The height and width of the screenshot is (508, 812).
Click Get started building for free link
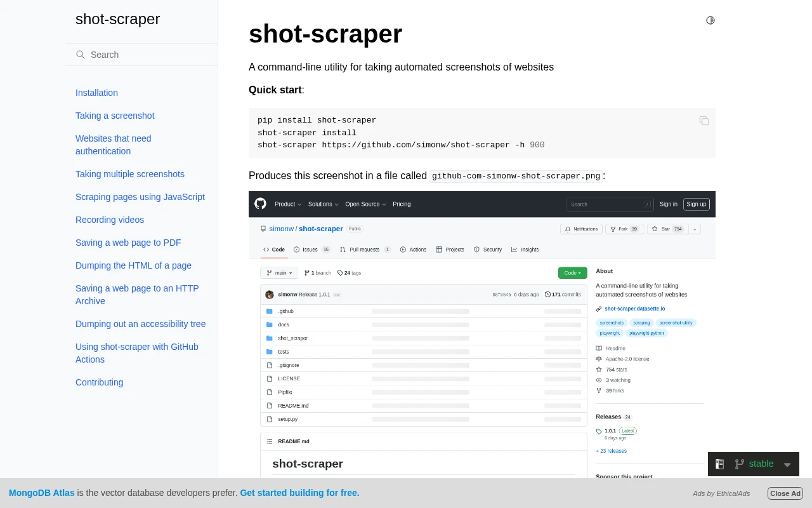point(299,493)
